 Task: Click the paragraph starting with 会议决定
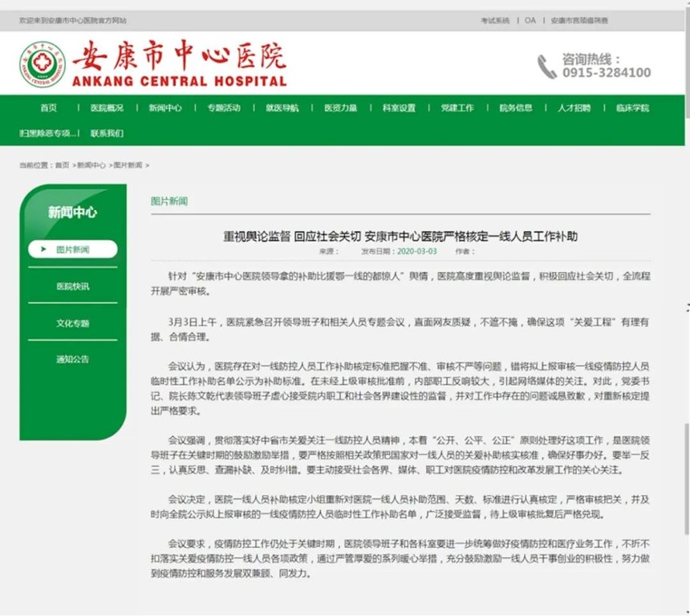(400, 507)
